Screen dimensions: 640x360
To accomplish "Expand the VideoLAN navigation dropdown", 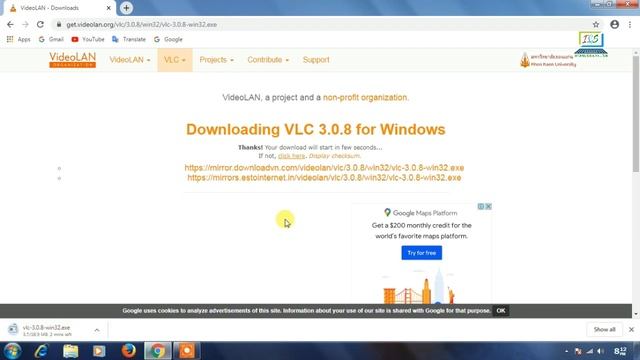I will [x=130, y=60].
